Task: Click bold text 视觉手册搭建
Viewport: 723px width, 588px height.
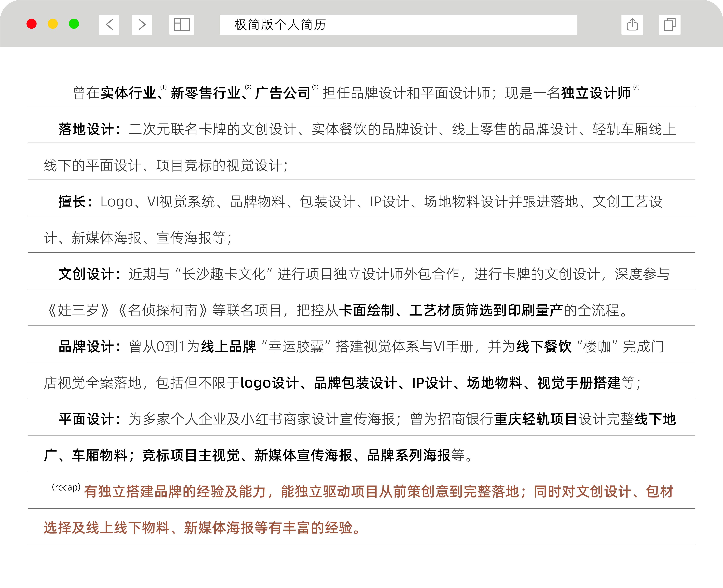Action: [579, 383]
